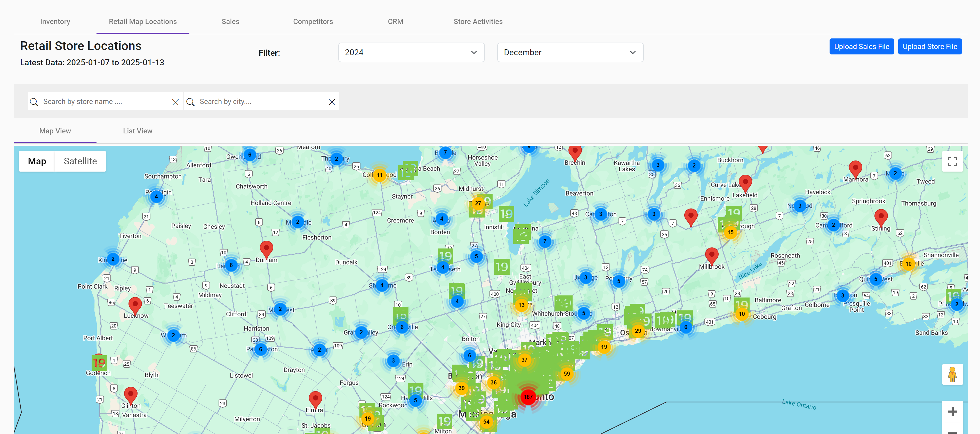The height and width of the screenshot is (434, 980).
Task: Clear the store name search field
Action: 175,102
